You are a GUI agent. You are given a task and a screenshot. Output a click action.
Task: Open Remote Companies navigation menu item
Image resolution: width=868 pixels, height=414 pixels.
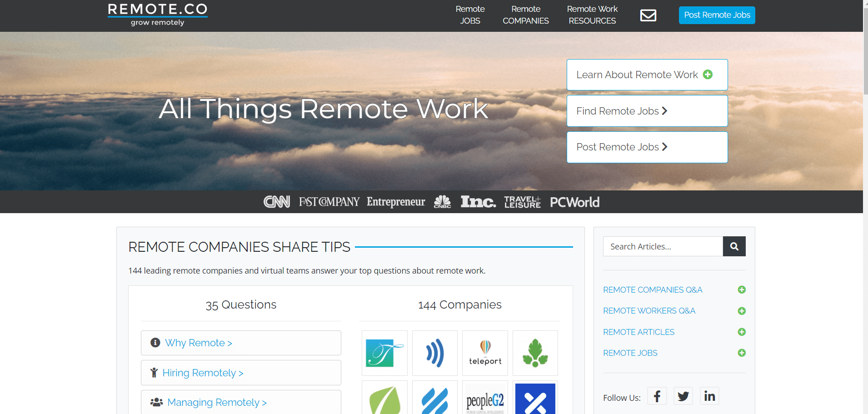point(525,15)
